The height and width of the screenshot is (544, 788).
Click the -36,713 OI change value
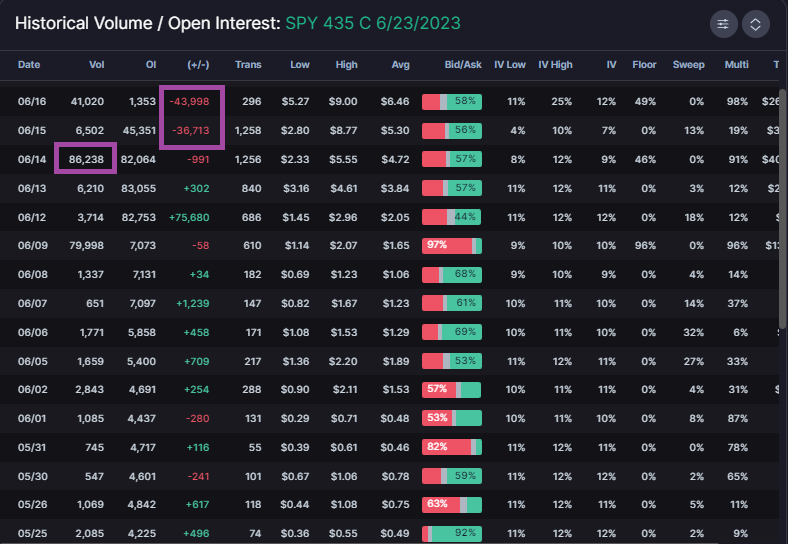(191, 130)
